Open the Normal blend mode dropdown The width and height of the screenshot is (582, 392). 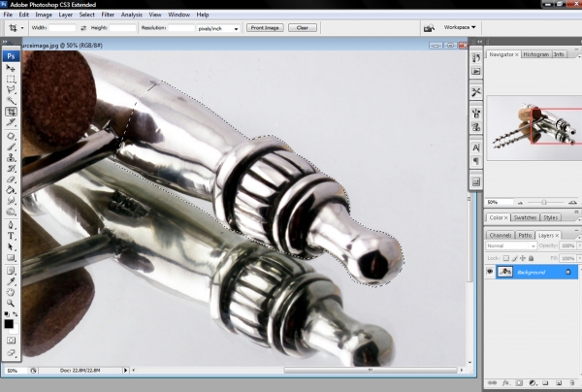511,245
